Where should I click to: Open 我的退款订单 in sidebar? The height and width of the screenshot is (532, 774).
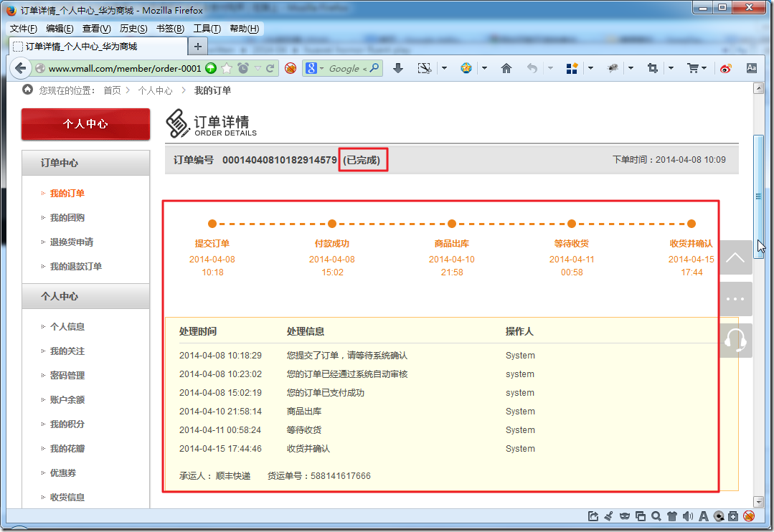pos(75,267)
